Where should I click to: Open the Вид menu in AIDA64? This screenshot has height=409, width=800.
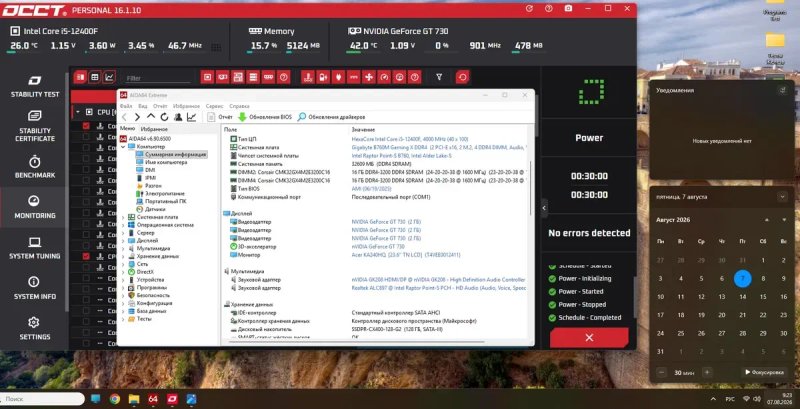coord(142,106)
